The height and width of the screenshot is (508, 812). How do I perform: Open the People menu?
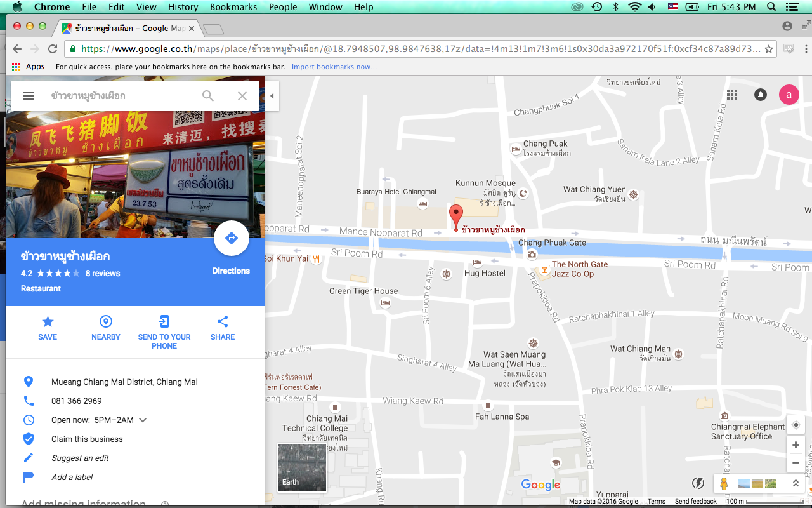point(283,7)
